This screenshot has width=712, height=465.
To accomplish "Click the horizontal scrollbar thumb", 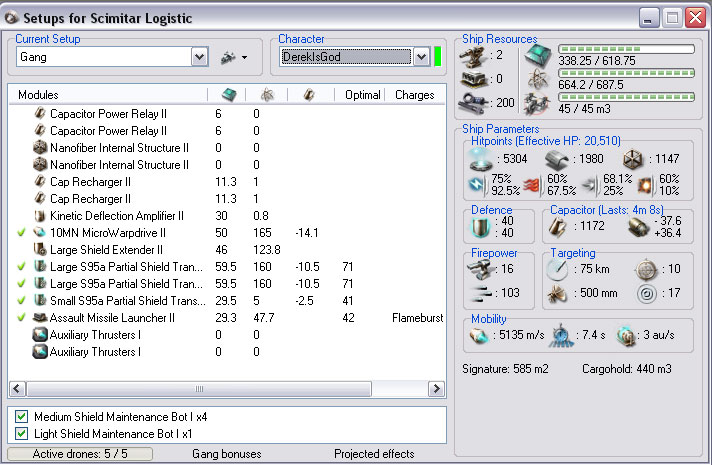I will [199, 389].
